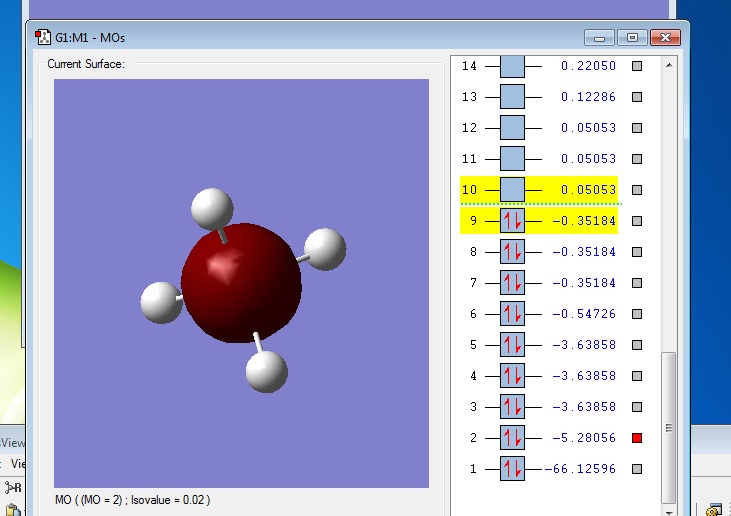731x516 pixels.
Task: Toggle surface square for orbital 9
Action: click(637, 221)
